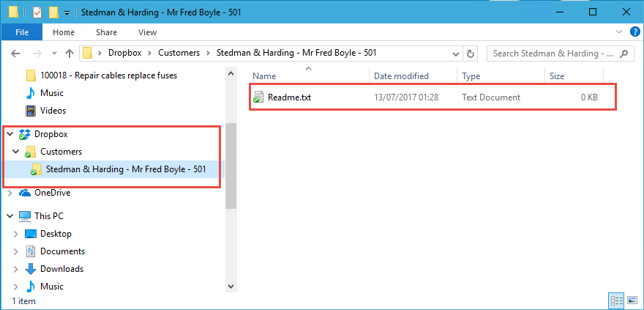This screenshot has width=644, height=310.
Task: Collapse the Dropbox tree node
Action: (x=9, y=134)
